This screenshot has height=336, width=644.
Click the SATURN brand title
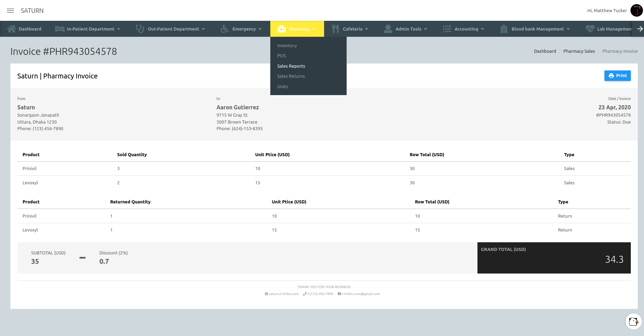click(32, 11)
